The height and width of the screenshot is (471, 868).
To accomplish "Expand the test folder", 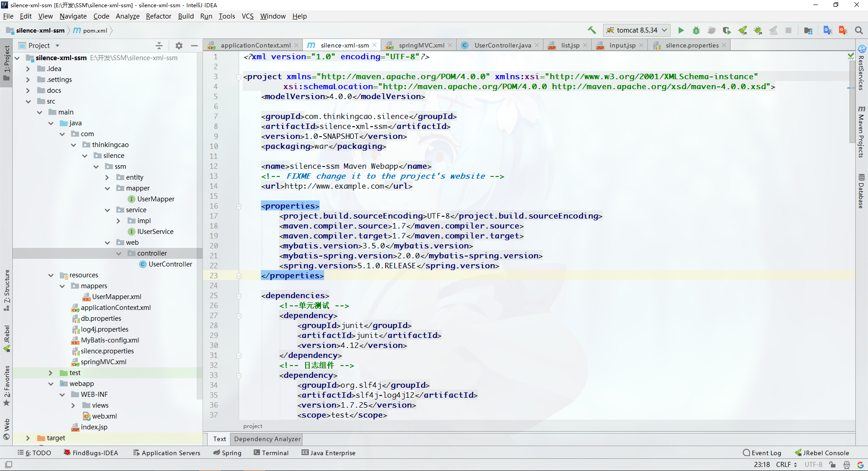I will 51,373.
